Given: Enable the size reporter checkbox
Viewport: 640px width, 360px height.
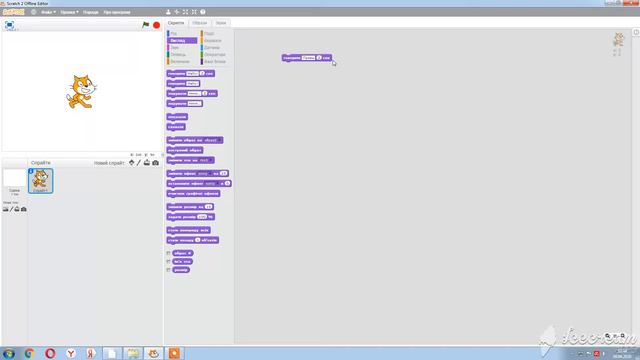Looking at the screenshot, I should coord(168,270).
